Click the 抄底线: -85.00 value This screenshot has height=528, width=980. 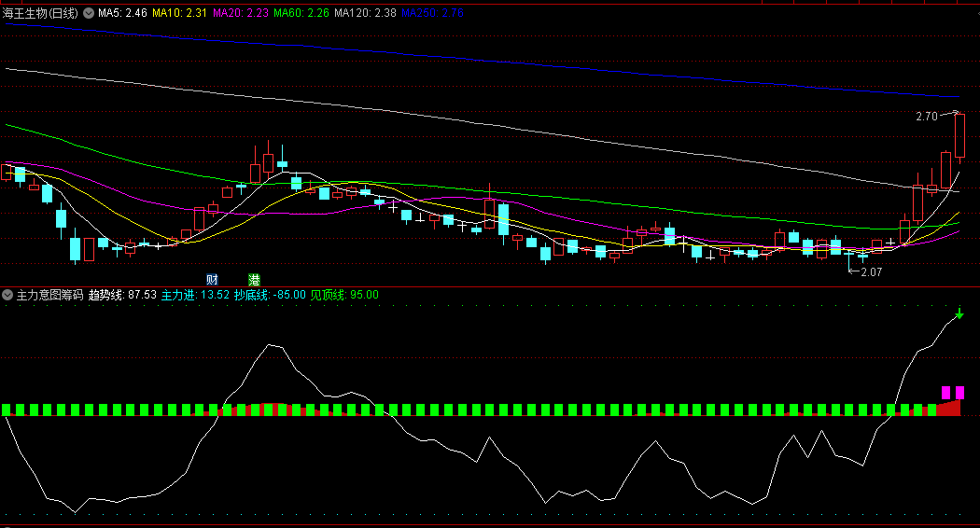(270, 295)
